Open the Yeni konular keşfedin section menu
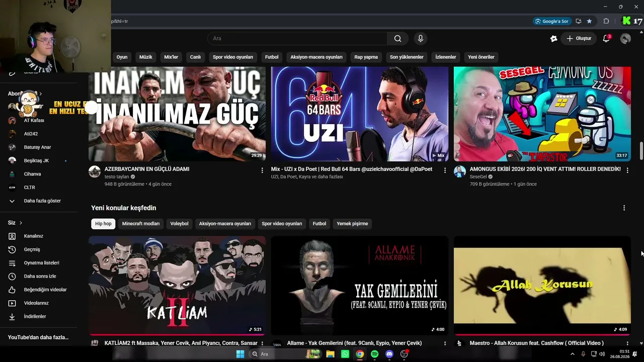This screenshot has height=362, width=644. coord(624,208)
